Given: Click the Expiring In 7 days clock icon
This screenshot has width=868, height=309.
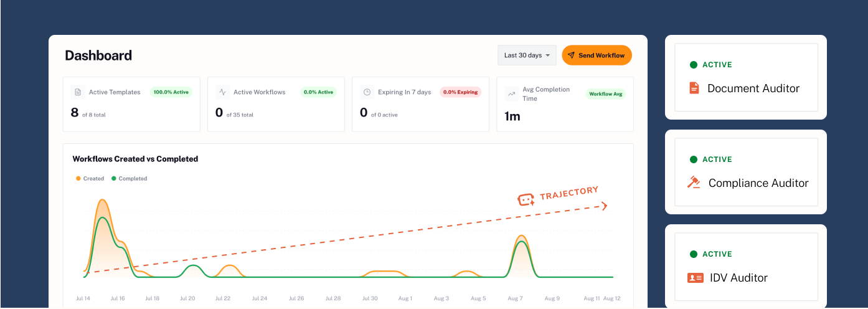Looking at the screenshot, I should (x=367, y=92).
